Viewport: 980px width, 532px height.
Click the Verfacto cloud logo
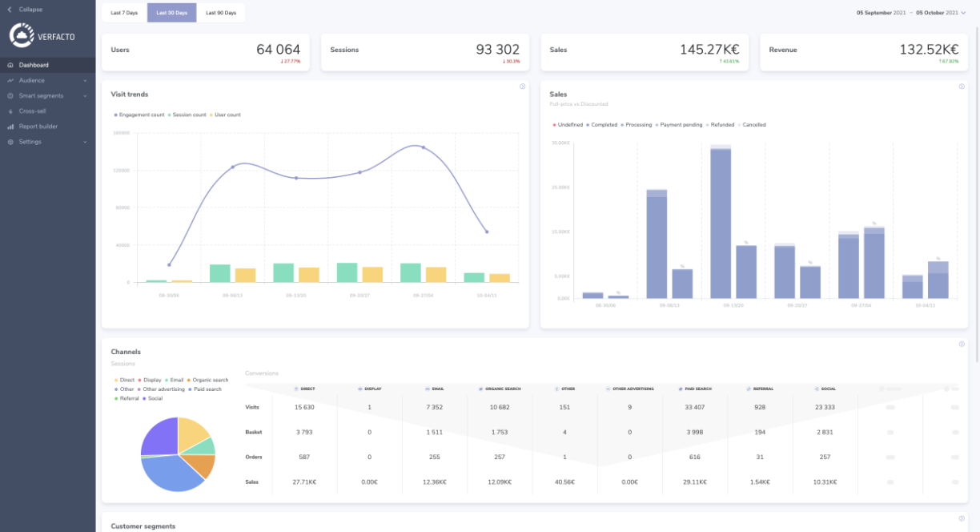pyautogui.click(x=22, y=35)
